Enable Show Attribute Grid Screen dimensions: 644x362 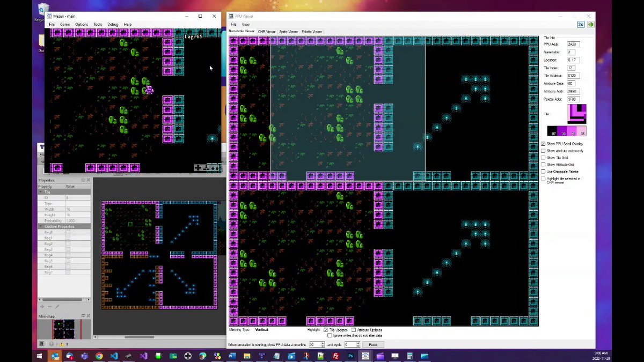pyautogui.click(x=543, y=165)
